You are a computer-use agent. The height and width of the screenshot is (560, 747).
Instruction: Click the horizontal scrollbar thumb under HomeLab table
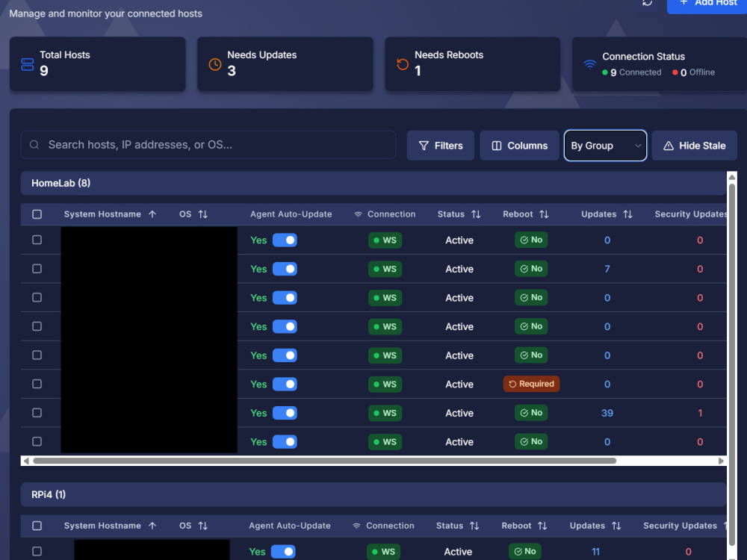click(x=324, y=461)
